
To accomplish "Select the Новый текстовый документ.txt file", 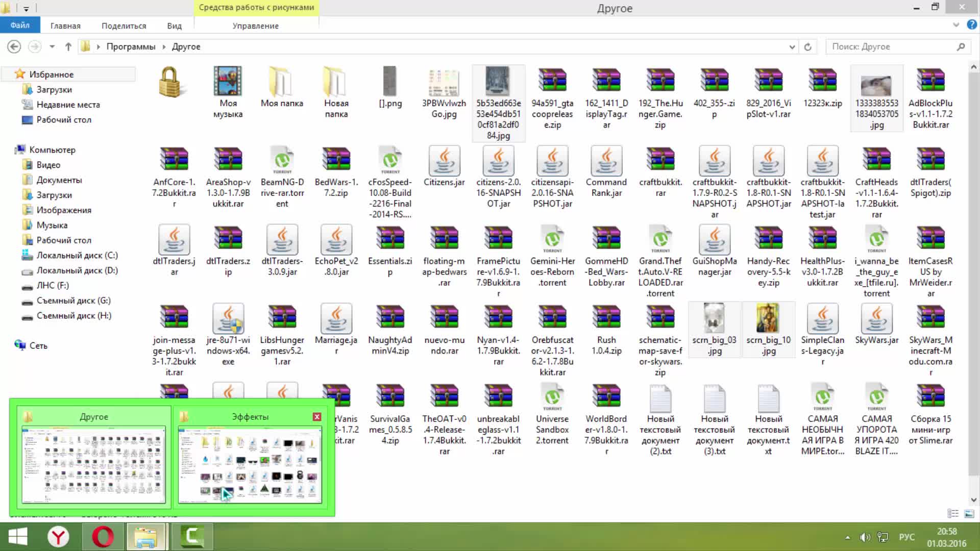I will [x=768, y=419].
